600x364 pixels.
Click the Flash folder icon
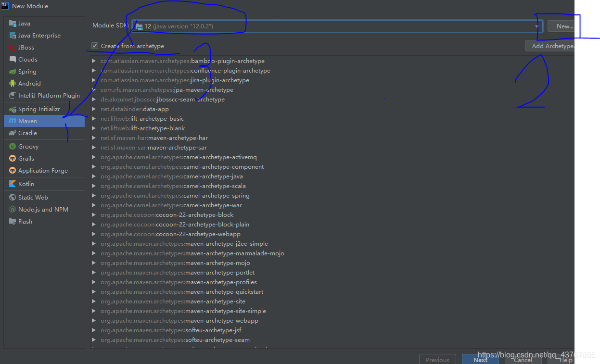coord(13,221)
